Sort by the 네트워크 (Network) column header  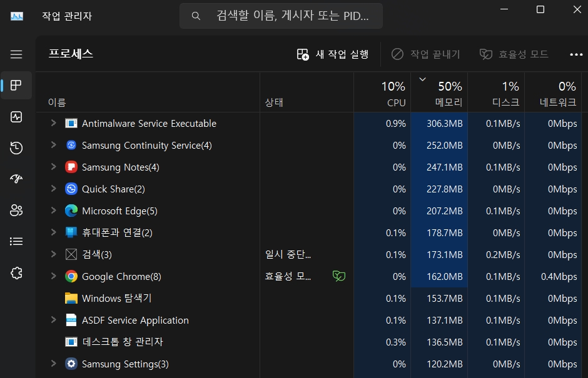click(x=553, y=94)
